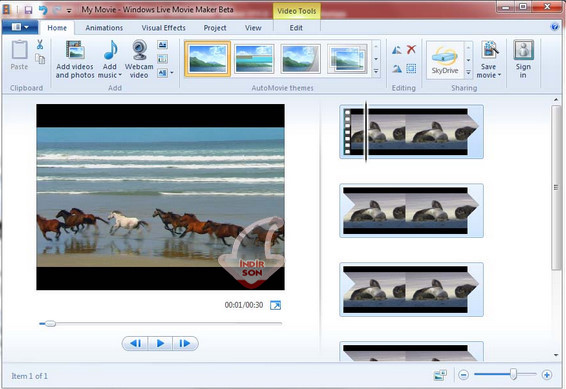This screenshot has width=566, height=389.
Task: Select the second AutoMovie theme thumbnail
Action: coord(254,59)
